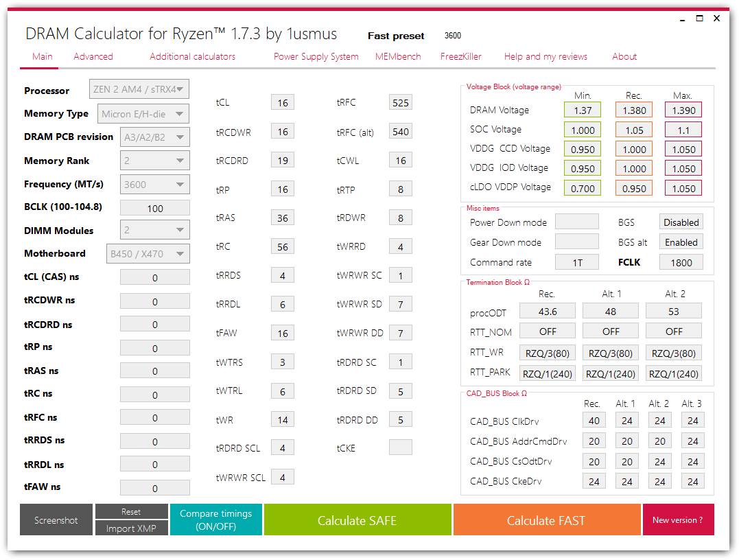Click the Reset button
The image size is (739, 560).
pyautogui.click(x=132, y=511)
